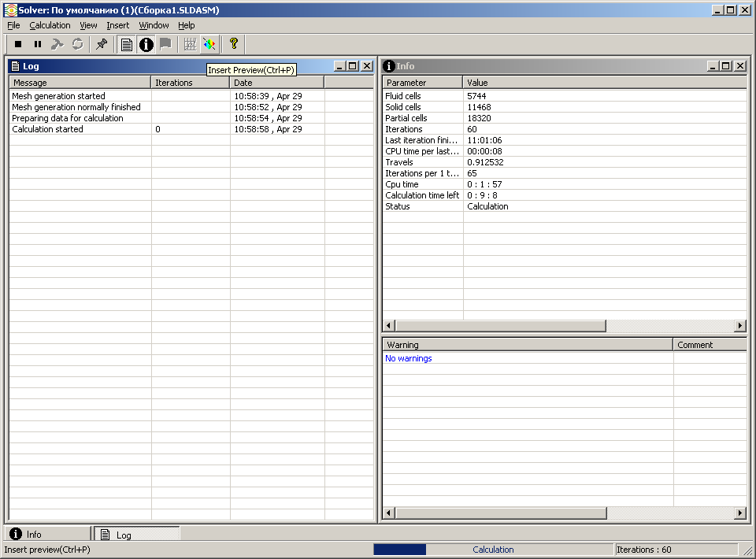Click the wrench-shaped calculation options icon
The width and height of the screenshot is (756, 559).
point(57,44)
